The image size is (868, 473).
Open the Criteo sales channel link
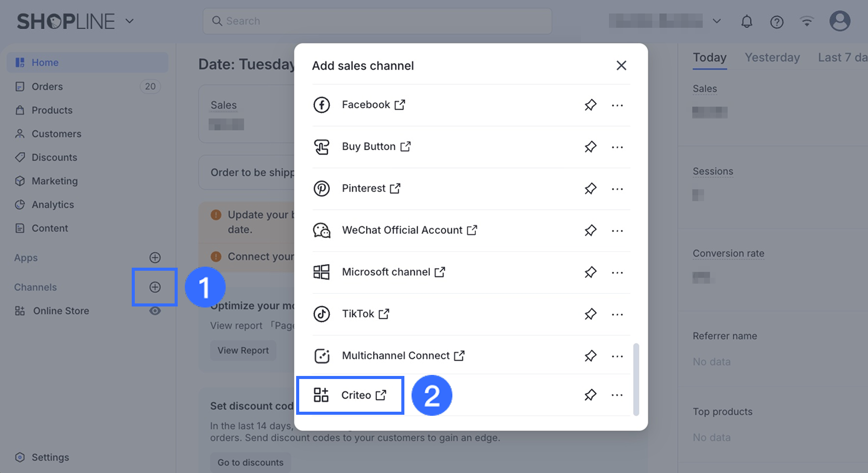click(x=356, y=395)
